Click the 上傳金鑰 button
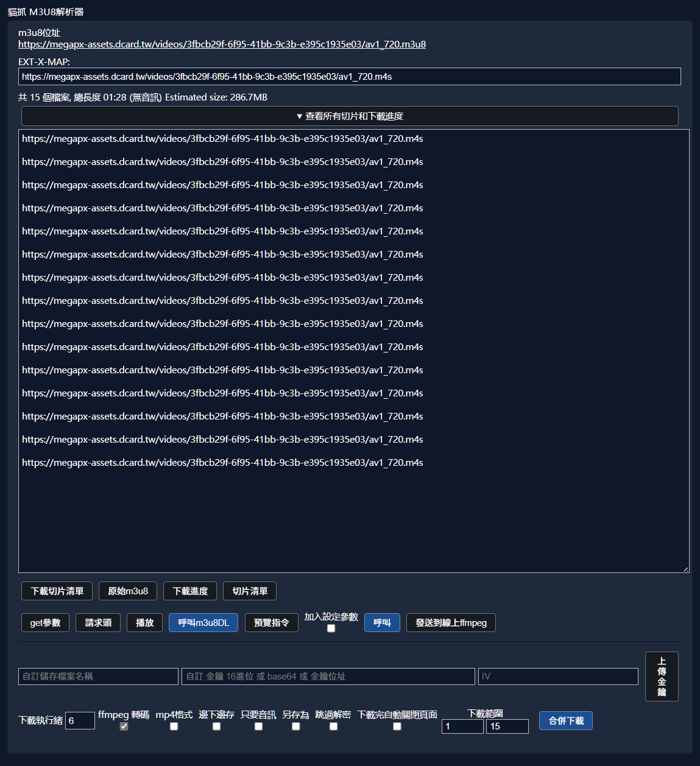 [662, 676]
